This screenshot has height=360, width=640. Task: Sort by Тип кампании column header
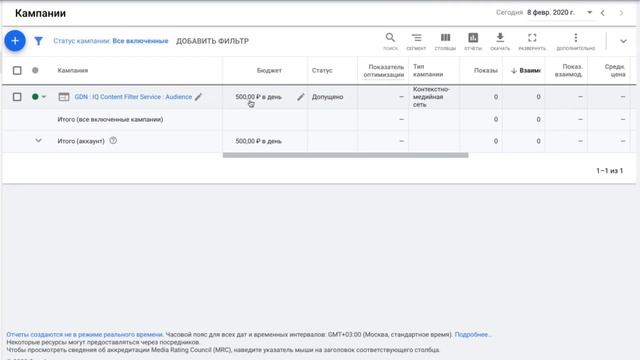428,70
